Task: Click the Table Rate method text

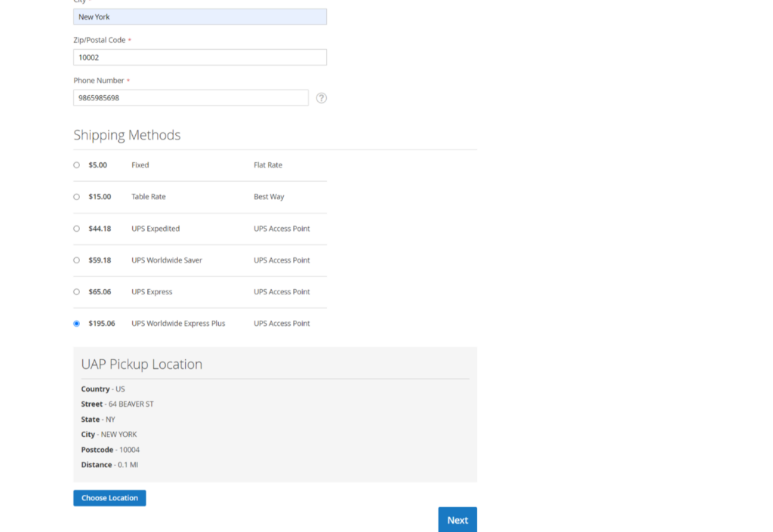Action: pyautogui.click(x=149, y=196)
